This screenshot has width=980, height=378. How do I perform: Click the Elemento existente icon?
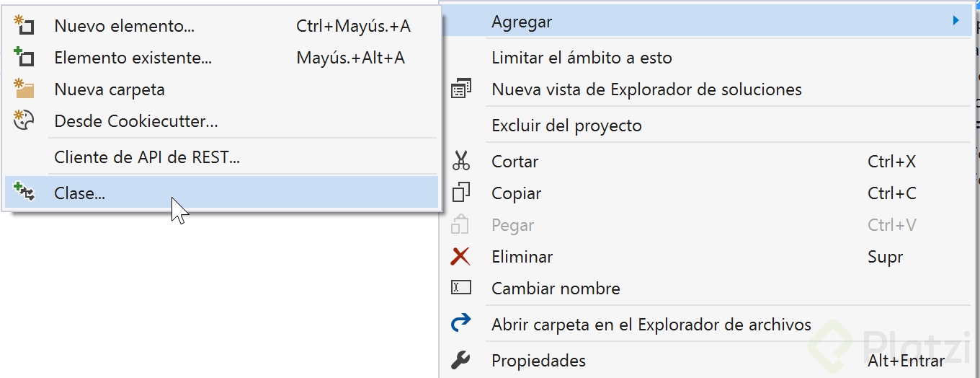[24, 58]
